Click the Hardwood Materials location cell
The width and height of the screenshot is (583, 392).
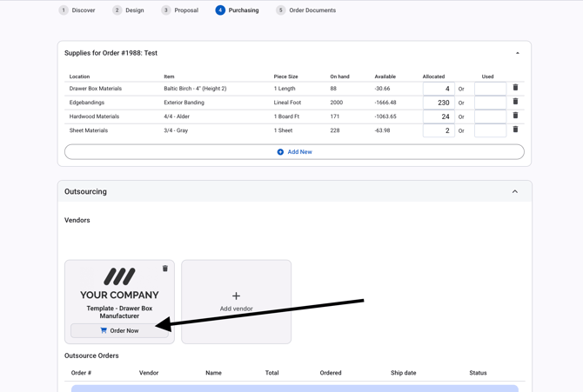click(x=94, y=116)
